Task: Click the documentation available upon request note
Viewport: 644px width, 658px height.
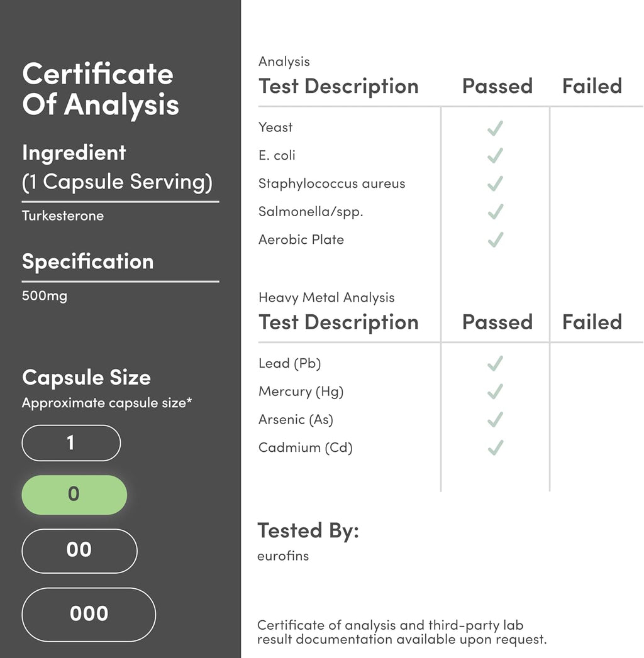Action: (402, 632)
